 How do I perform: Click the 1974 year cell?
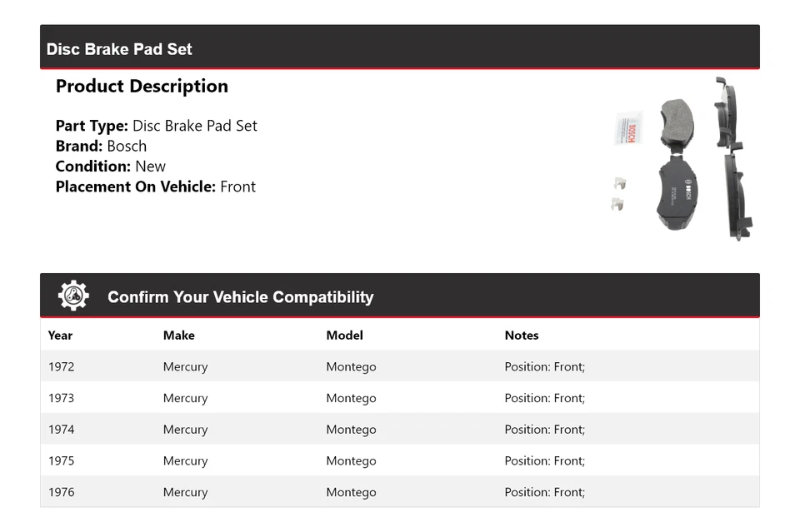point(61,430)
